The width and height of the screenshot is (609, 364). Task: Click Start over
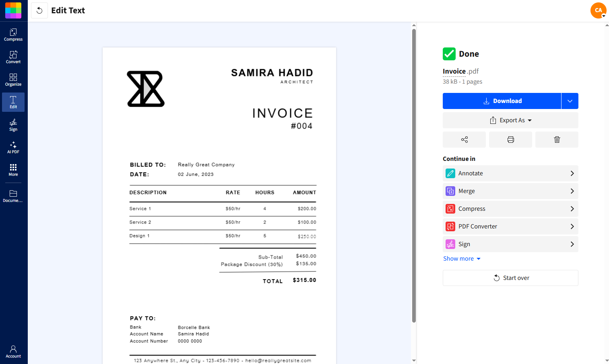(x=510, y=278)
